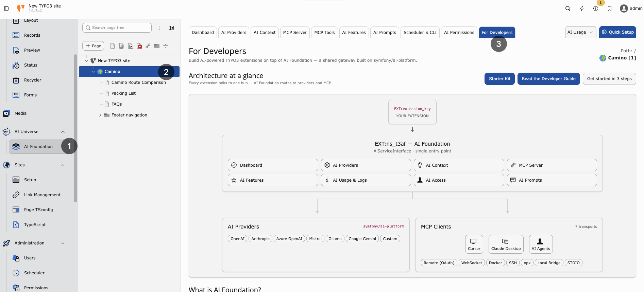This screenshot has height=292, width=644.
Task: Open system information with badge
Action: coord(596,8)
